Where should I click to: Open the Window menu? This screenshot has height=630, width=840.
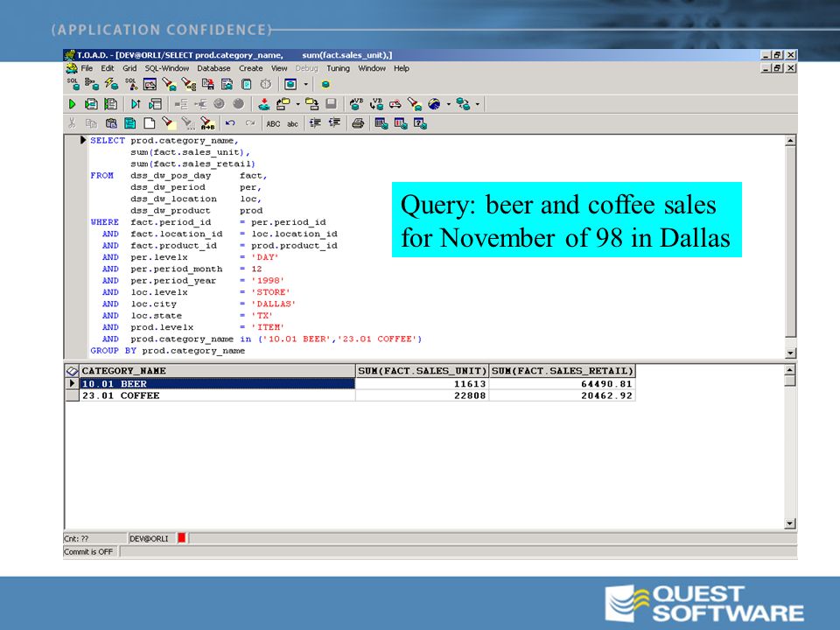click(372, 68)
